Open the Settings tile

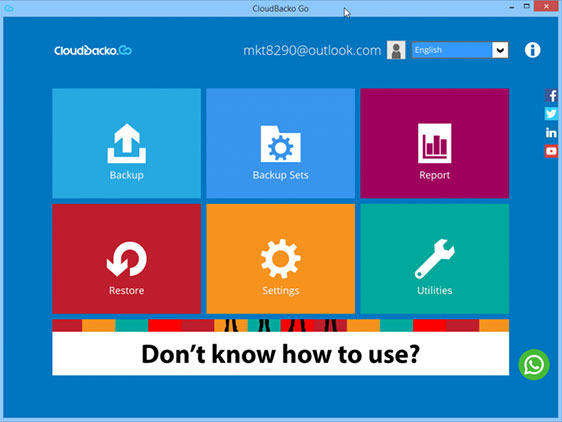pyautogui.click(x=281, y=259)
